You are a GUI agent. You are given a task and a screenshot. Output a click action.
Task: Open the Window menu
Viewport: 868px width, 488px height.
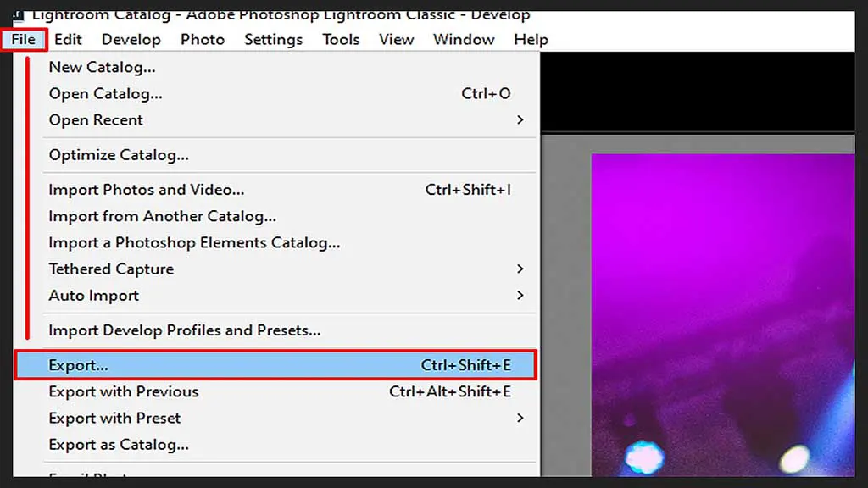click(464, 39)
